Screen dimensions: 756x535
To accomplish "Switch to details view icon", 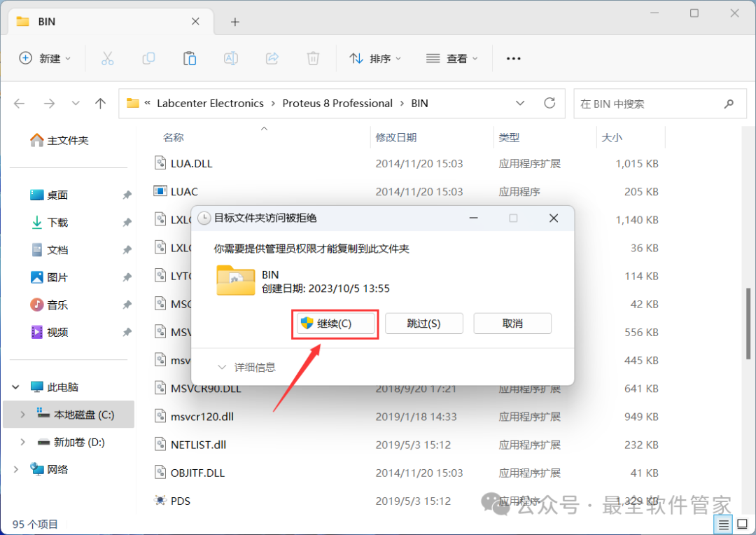I will [x=723, y=524].
